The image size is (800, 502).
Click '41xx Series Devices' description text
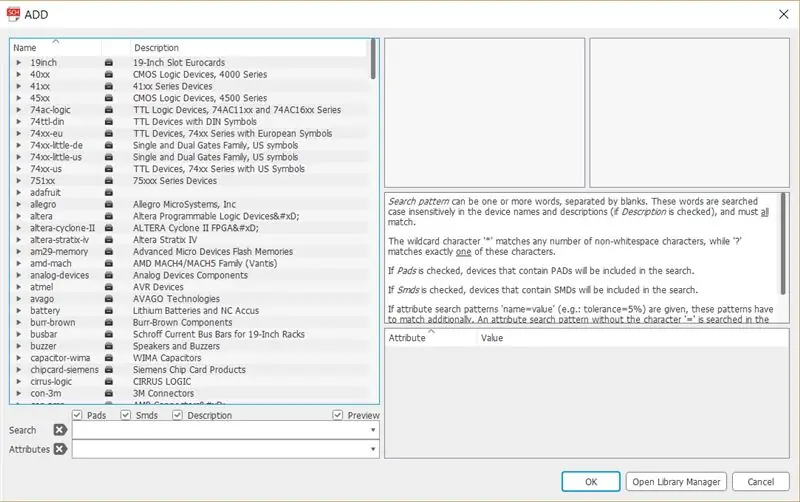tap(172, 86)
